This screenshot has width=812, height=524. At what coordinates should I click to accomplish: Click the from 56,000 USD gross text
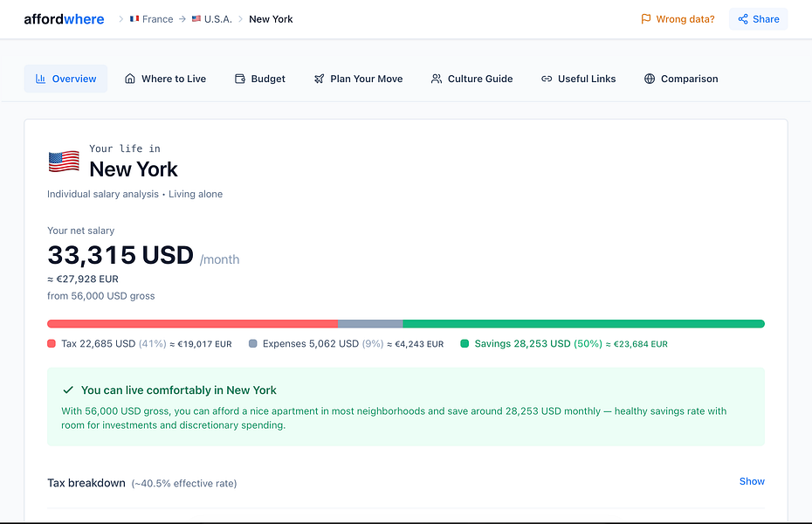pyautogui.click(x=101, y=296)
